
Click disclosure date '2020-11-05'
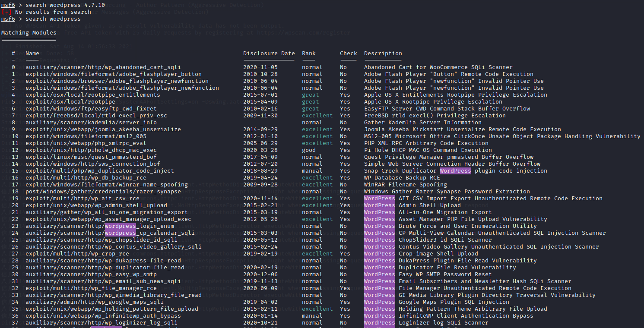click(260, 67)
